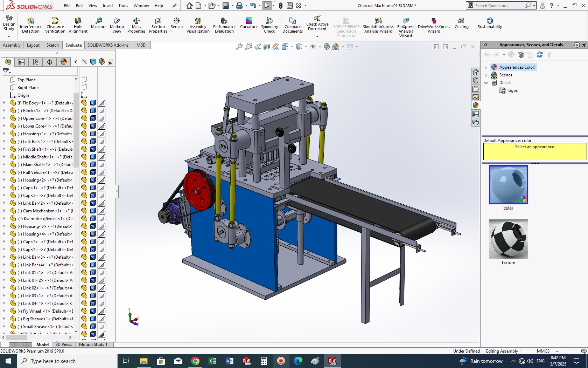Click the Save icon in title toolbar

click(x=226, y=6)
